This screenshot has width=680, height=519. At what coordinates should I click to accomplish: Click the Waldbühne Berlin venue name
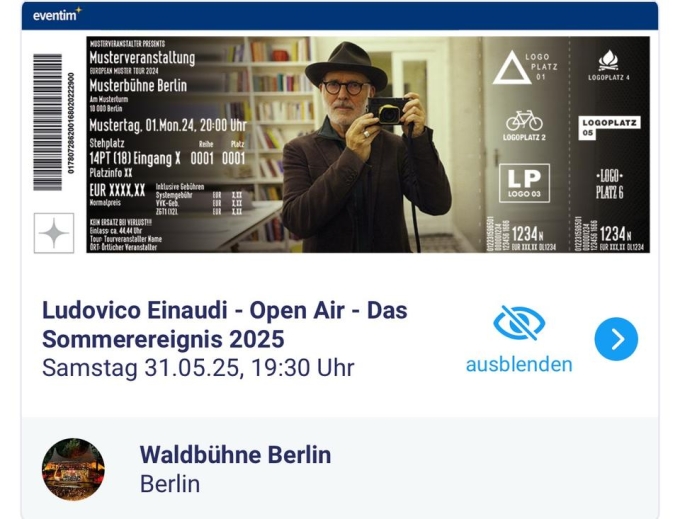coord(235,455)
